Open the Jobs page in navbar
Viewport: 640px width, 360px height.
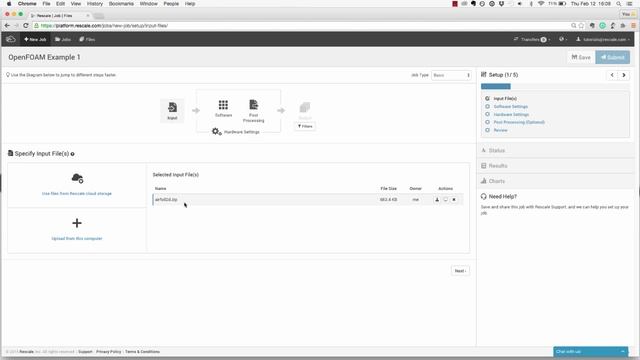63,40
